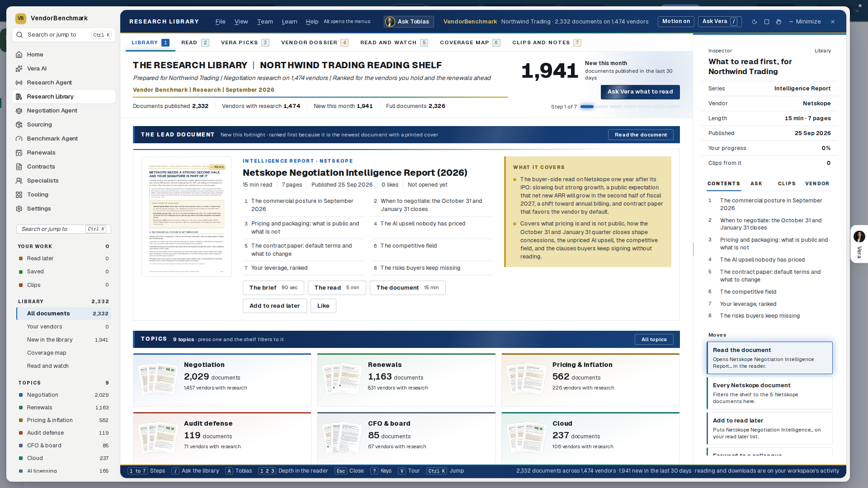The width and height of the screenshot is (868, 488).
Task: Open The brief 90 sec option
Action: pos(273,288)
